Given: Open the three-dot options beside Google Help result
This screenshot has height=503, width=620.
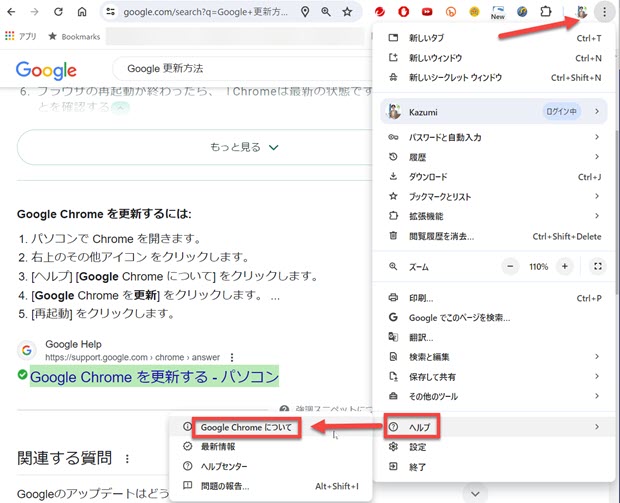Looking at the screenshot, I should 232,357.
